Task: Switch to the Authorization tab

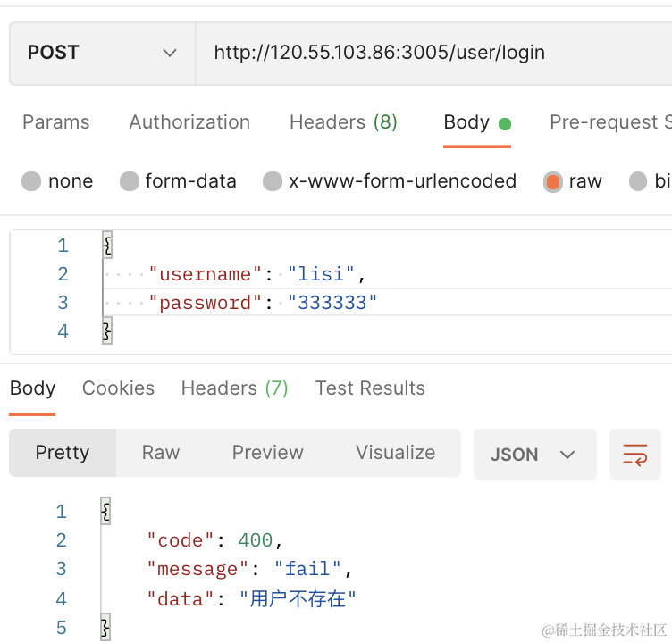Action: click(189, 122)
